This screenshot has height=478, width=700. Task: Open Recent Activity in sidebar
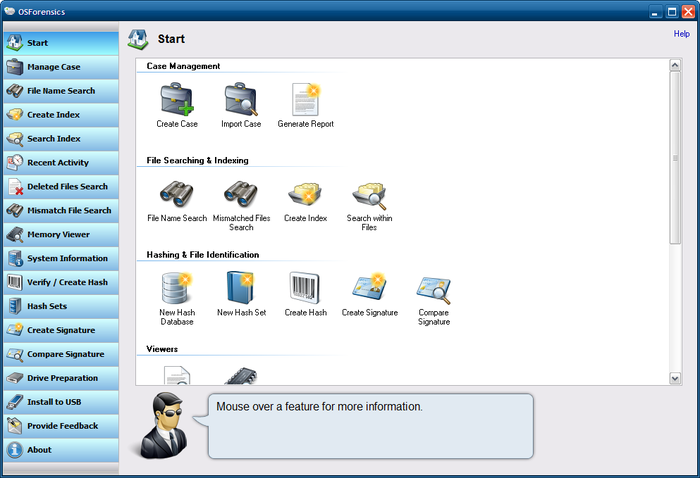(x=61, y=163)
